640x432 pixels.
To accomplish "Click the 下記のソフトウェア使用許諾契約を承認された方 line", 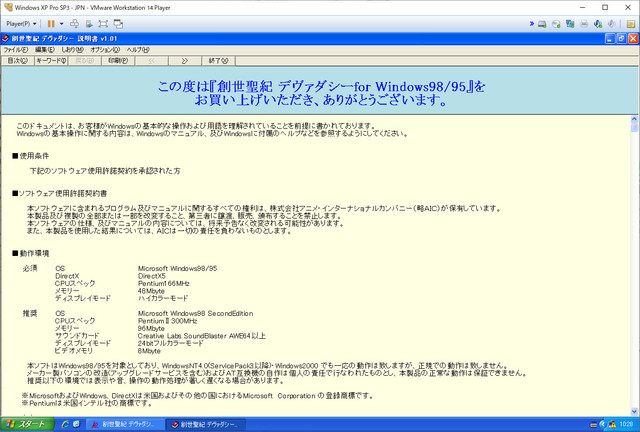I will point(105,171).
